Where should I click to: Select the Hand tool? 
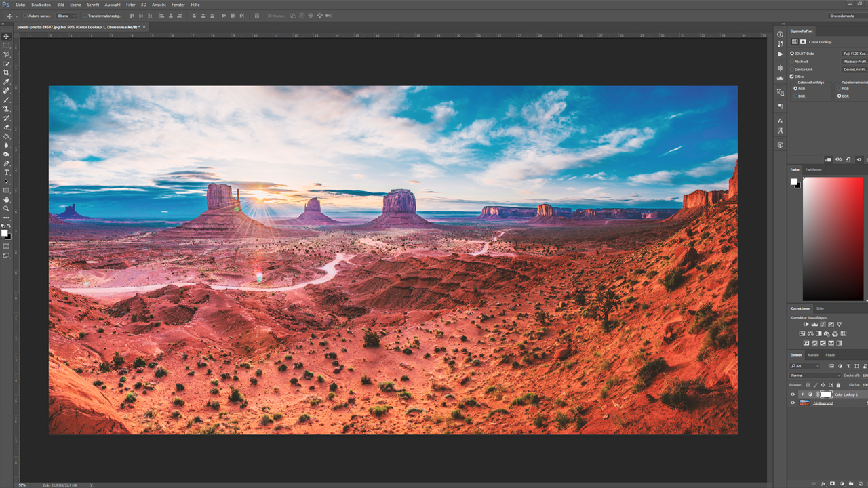[7, 199]
